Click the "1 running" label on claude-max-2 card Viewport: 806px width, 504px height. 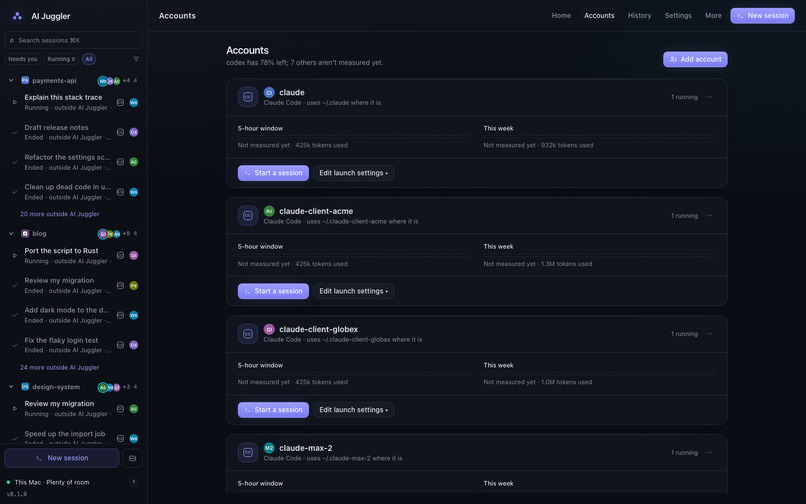[x=684, y=453]
